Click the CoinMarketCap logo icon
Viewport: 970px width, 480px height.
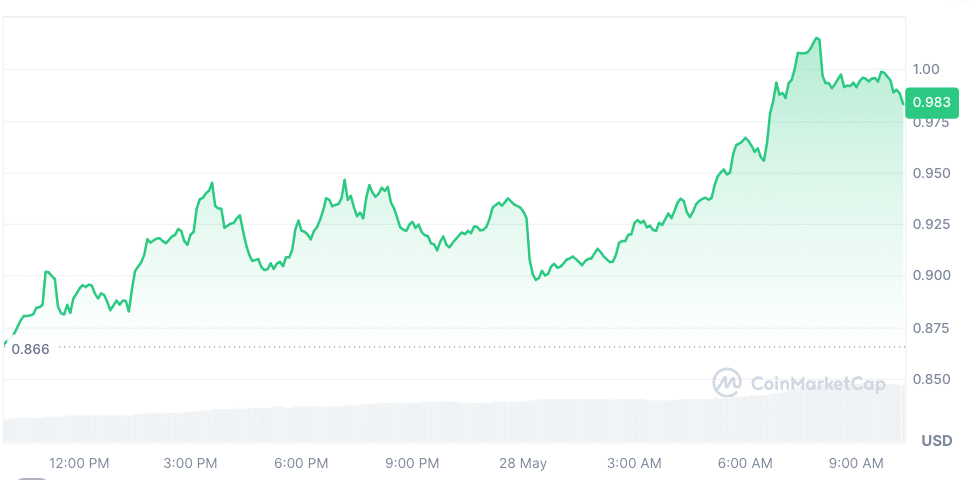[727, 382]
